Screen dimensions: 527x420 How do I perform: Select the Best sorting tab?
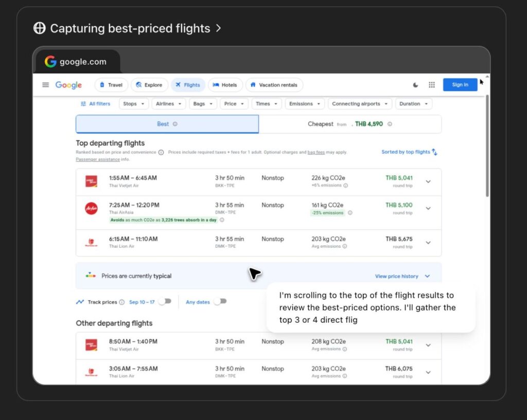pyautogui.click(x=167, y=124)
